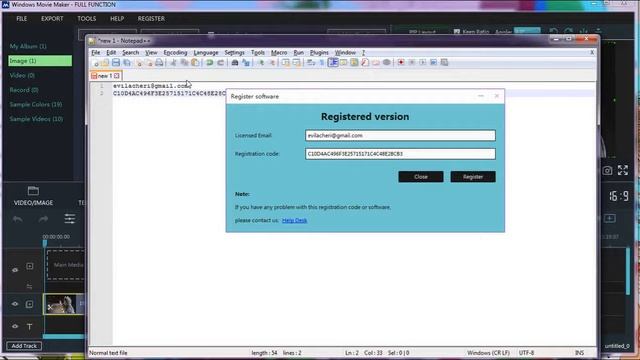Open Movie Maker REGISTER menu
The height and width of the screenshot is (360, 640).
point(151,19)
